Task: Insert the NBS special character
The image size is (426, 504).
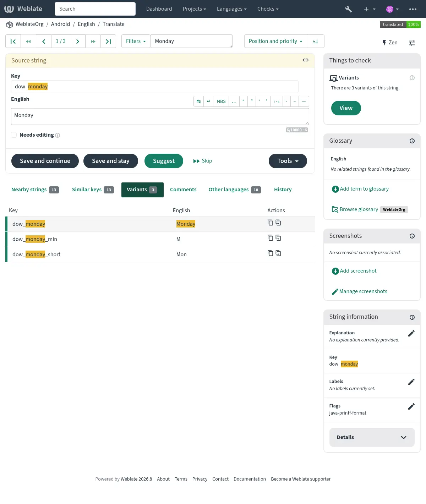Action: [221, 101]
